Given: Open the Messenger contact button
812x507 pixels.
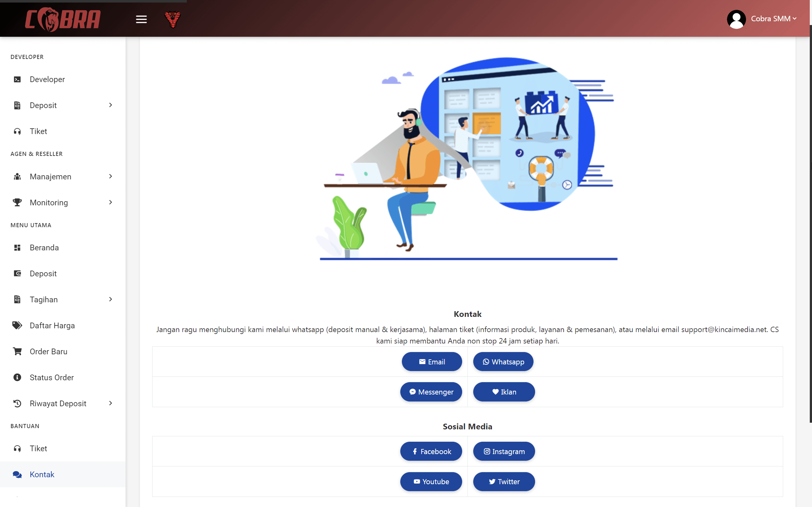Looking at the screenshot, I should click(x=431, y=392).
